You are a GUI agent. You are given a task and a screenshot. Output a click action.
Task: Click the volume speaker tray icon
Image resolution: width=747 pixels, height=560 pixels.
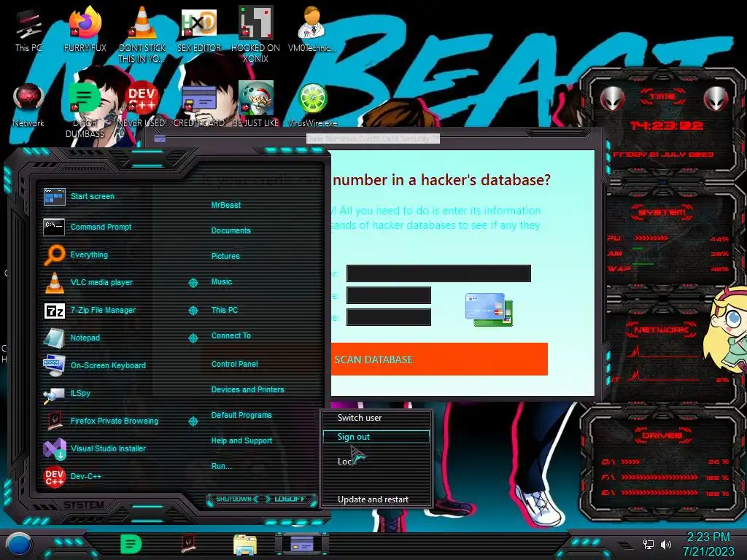[666, 544]
